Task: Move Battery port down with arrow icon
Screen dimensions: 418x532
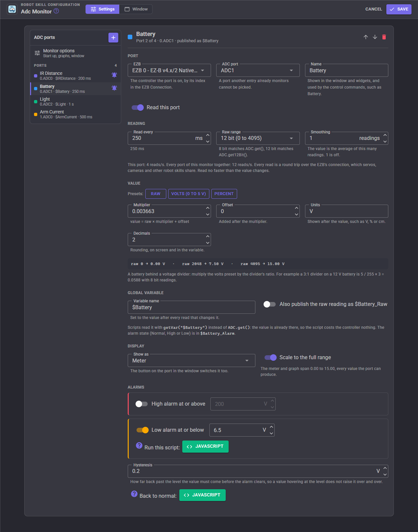Action: tap(375, 37)
